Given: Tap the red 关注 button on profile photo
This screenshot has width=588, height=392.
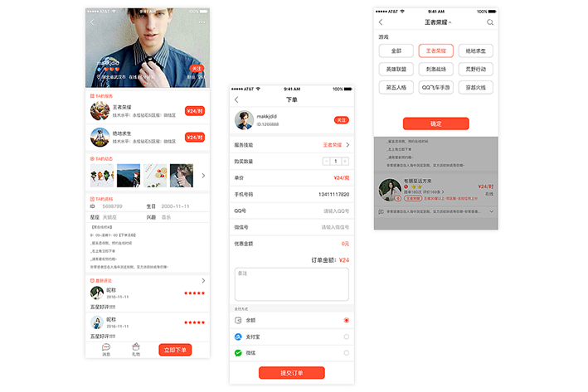Looking at the screenshot, I should pyautogui.click(x=197, y=68).
